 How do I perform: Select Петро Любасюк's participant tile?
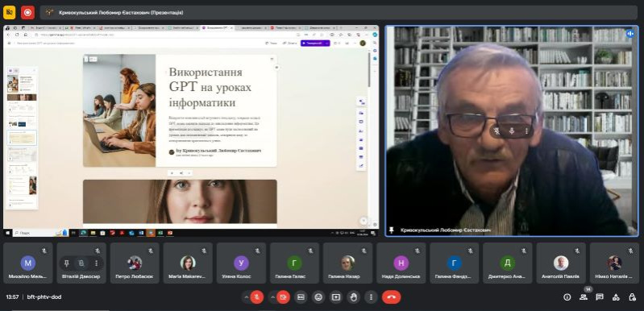135,263
